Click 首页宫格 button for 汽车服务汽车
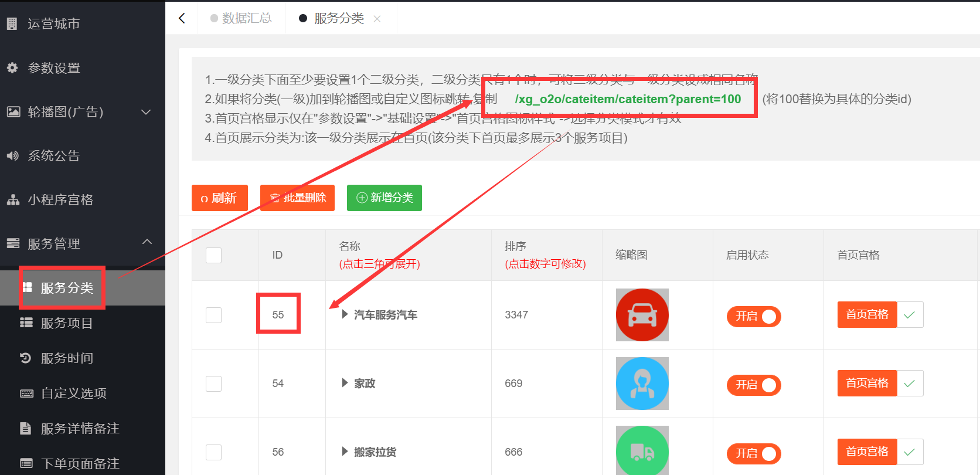The image size is (980, 475). coord(867,314)
